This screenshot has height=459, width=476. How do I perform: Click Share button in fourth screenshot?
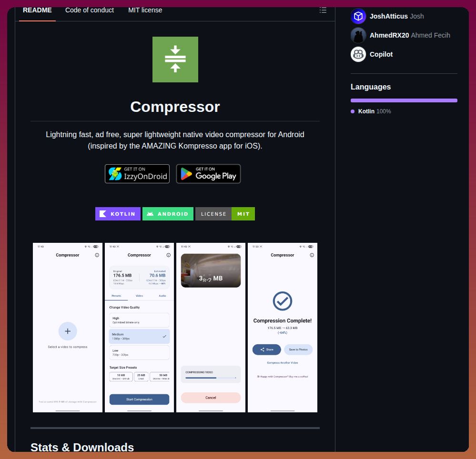point(266,349)
